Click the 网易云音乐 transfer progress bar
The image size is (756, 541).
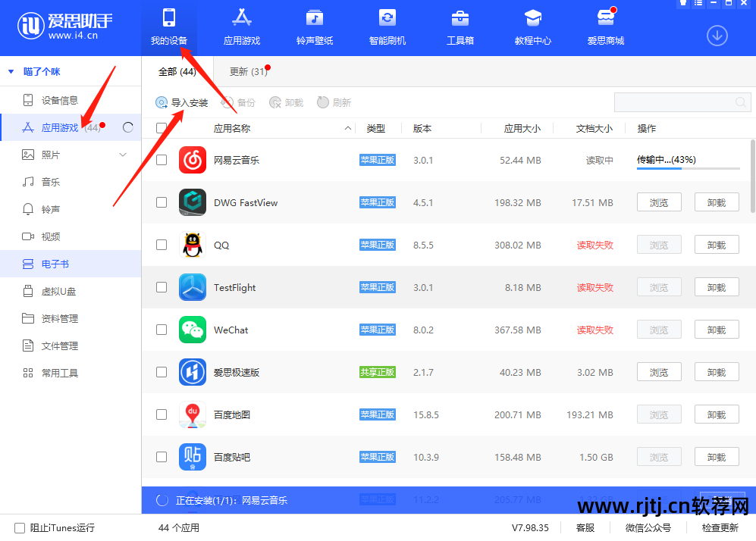click(x=688, y=169)
